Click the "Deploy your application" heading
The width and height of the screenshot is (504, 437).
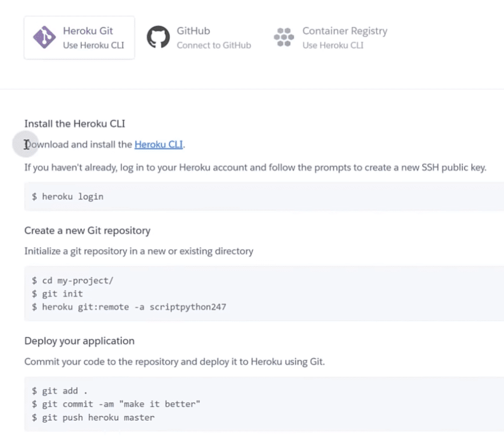(80, 341)
